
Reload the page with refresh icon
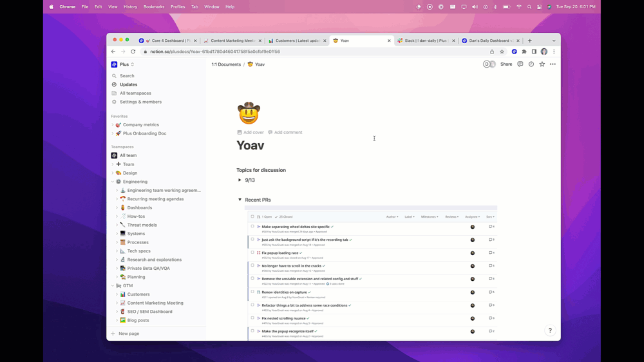[133, 52]
